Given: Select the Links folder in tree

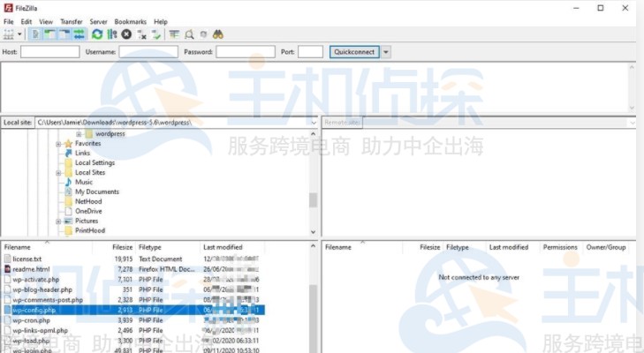Looking at the screenshot, I should coord(82,153).
